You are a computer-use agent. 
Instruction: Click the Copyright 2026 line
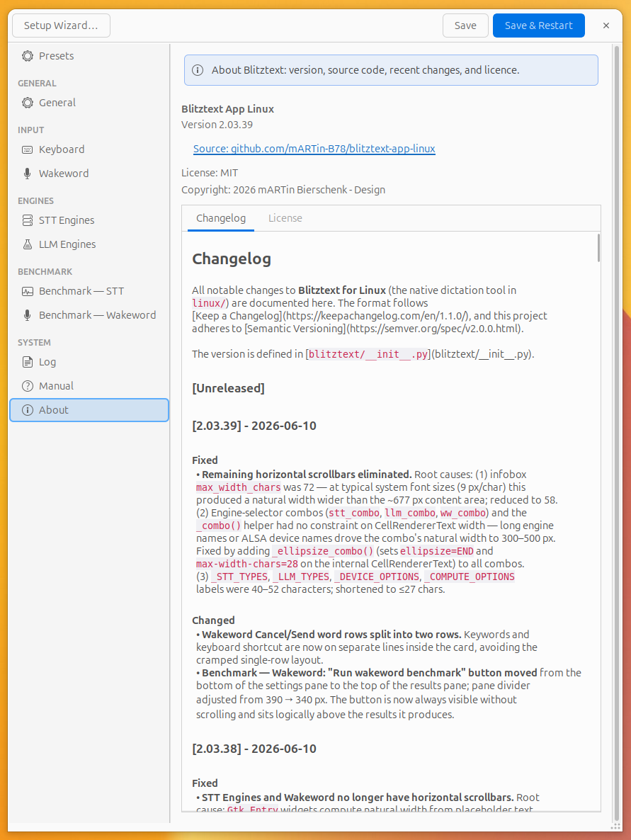pyautogui.click(x=283, y=191)
